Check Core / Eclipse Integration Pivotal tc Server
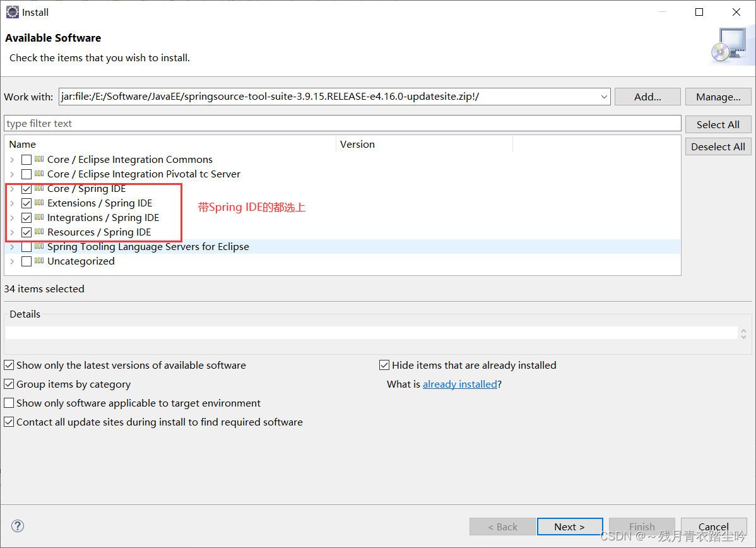Viewport: 756px width, 548px height. 26,174
